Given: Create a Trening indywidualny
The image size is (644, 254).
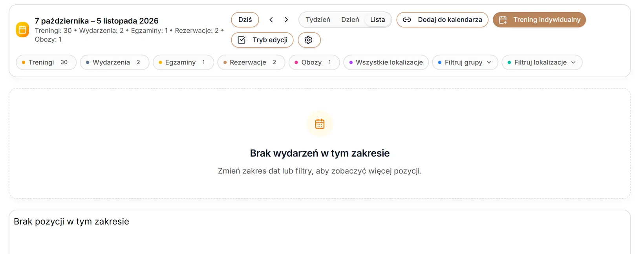Looking at the screenshot, I should tap(539, 20).
